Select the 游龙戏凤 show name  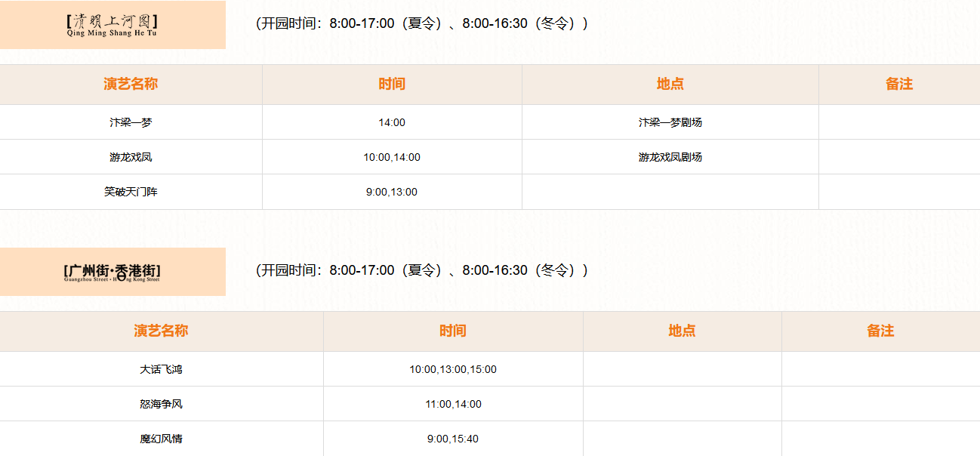tap(131, 157)
